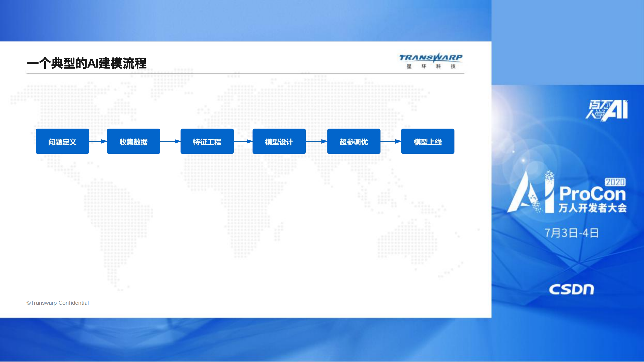Click the Transwarp Confidential footer text
This screenshot has width=644, height=362.
[57, 303]
